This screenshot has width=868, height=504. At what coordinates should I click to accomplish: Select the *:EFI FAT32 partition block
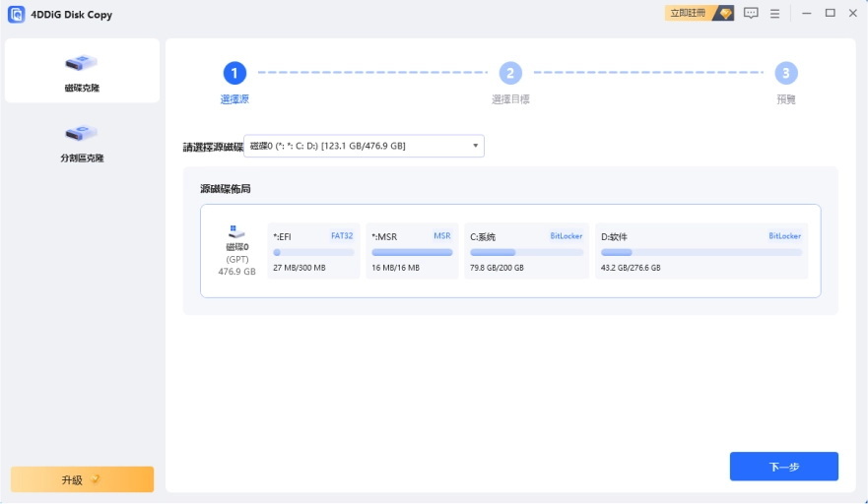pyautogui.click(x=313, y=250)
